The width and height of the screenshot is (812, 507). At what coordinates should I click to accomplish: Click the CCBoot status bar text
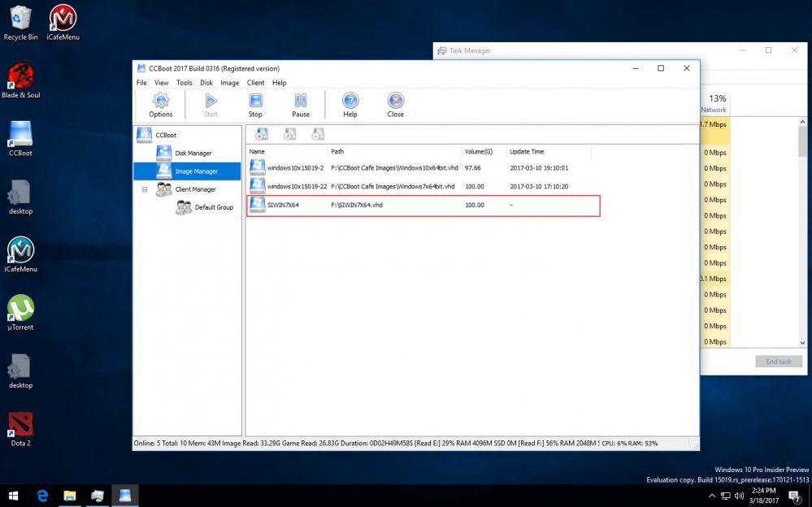pyautogui.click(x=396, y=444)
